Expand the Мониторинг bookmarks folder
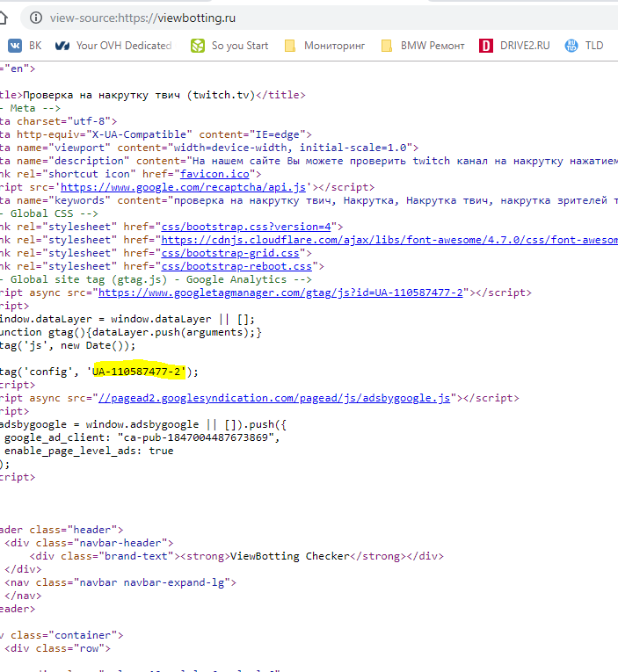The height and width of the screenshot is (672, 618). [x=324, y=45]
